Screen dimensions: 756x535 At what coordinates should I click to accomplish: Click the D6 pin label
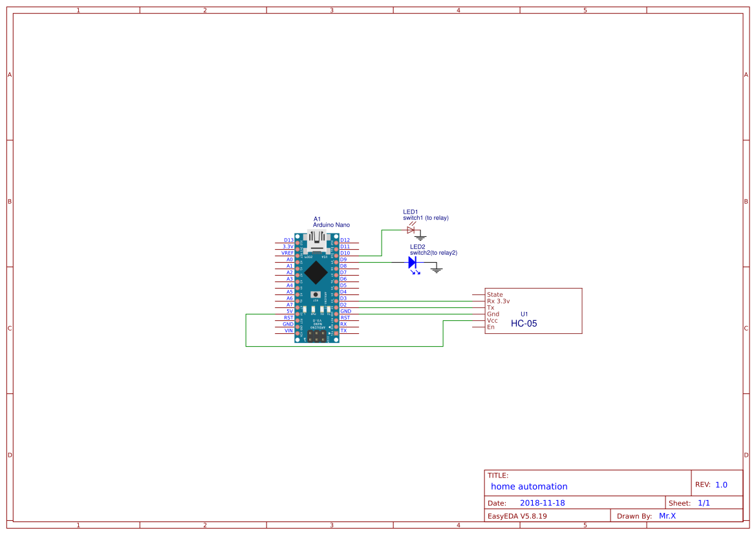coord(343,279)
